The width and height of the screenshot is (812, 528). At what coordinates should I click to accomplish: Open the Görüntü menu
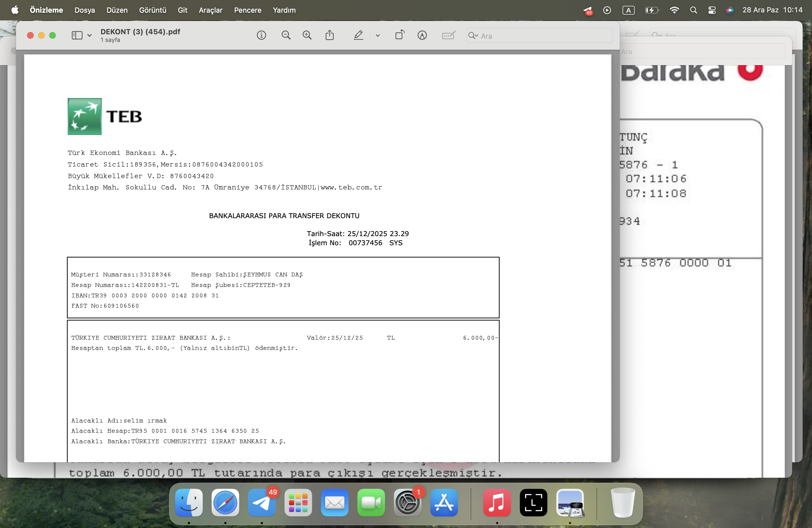point(152,10)
